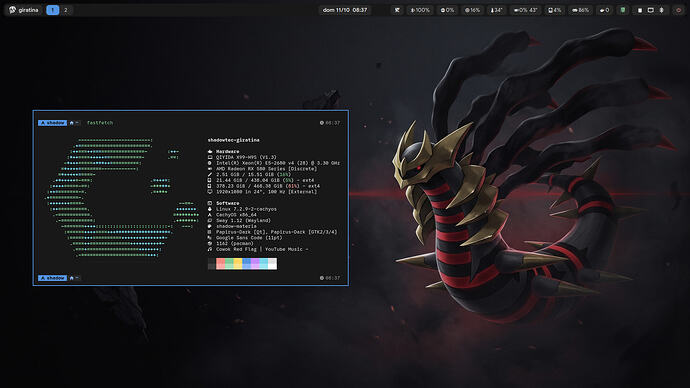Click the CachyOS x86_64 line
The image size is (690, 388).
coord(232,215)
